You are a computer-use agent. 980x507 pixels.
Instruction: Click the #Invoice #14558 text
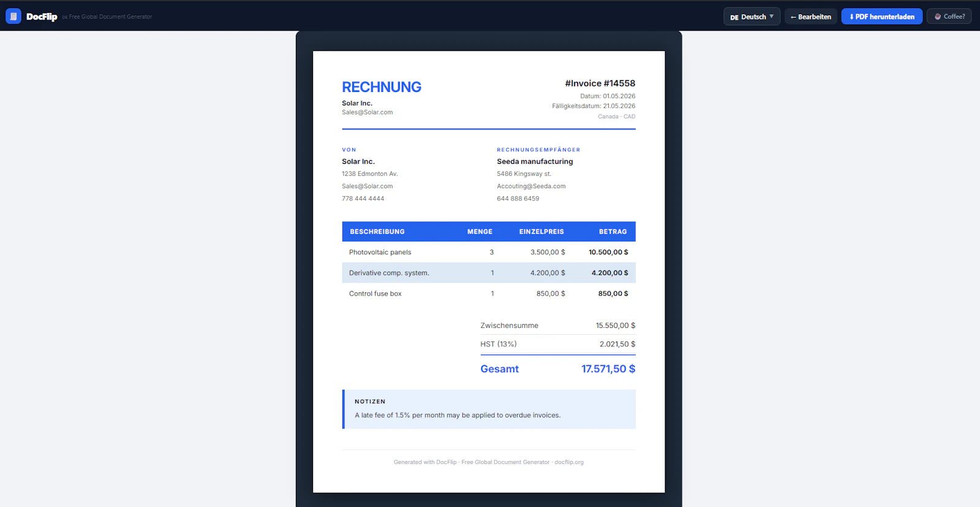point(600,83)
